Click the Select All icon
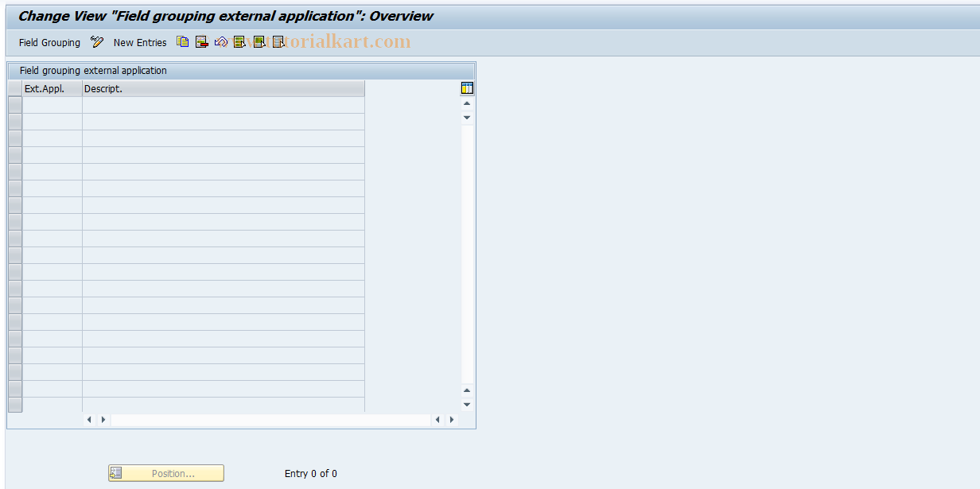 pos(239,42)
